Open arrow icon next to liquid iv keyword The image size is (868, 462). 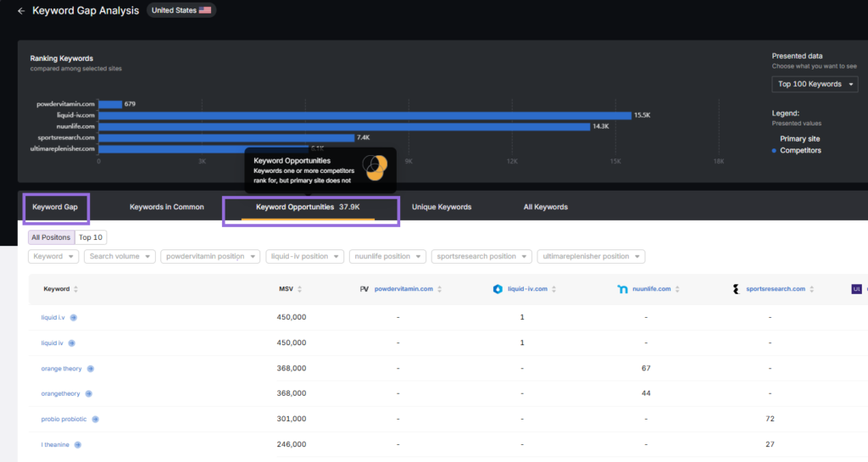coord(71,343)
